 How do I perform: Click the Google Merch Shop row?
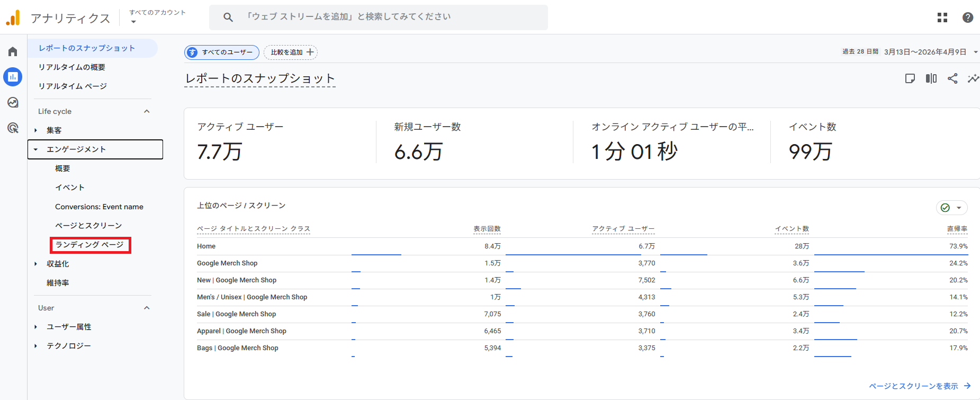[x=582, y=263]
